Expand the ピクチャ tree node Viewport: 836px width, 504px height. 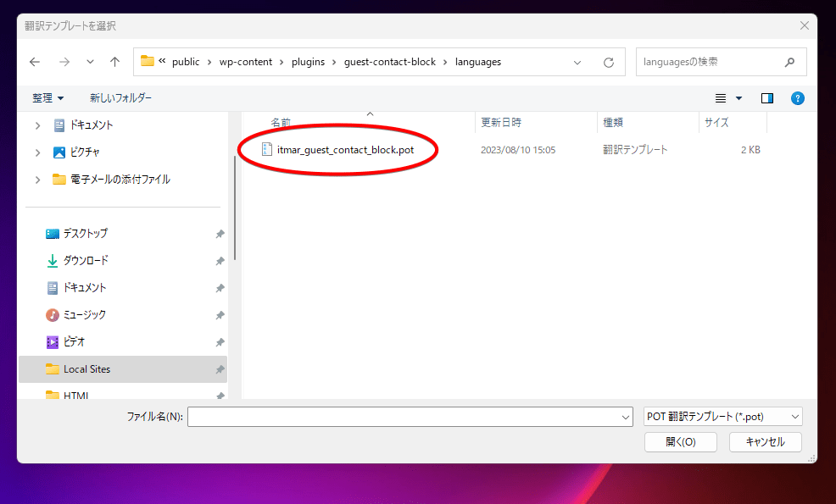[x=37, y=152]
